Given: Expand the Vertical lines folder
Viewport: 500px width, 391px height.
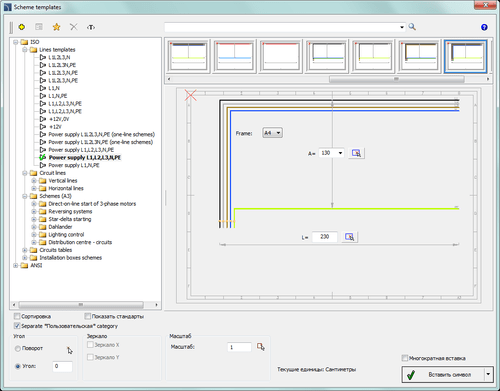Looking at the screenshot, I should point(34,181).
